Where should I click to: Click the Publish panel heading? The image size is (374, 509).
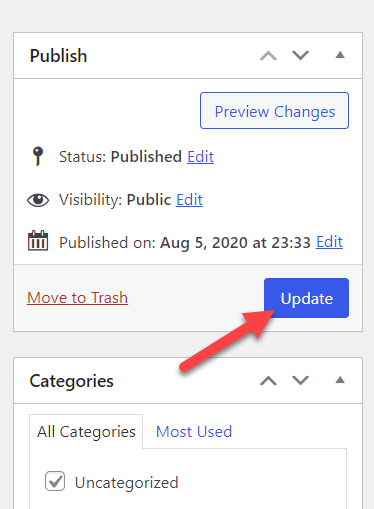(x=58, y=56)
